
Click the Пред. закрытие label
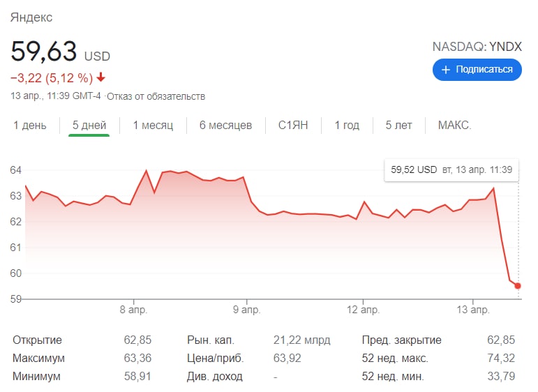401,340
